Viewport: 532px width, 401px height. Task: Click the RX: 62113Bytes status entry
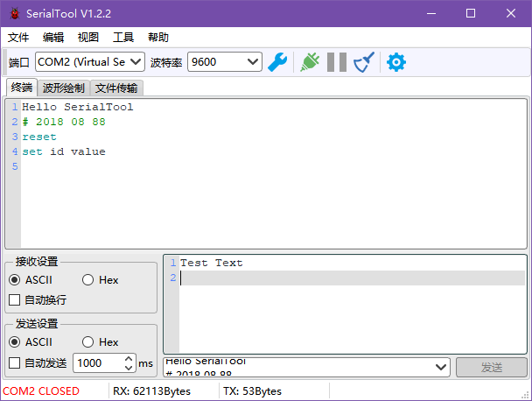[x=151, y=391]
